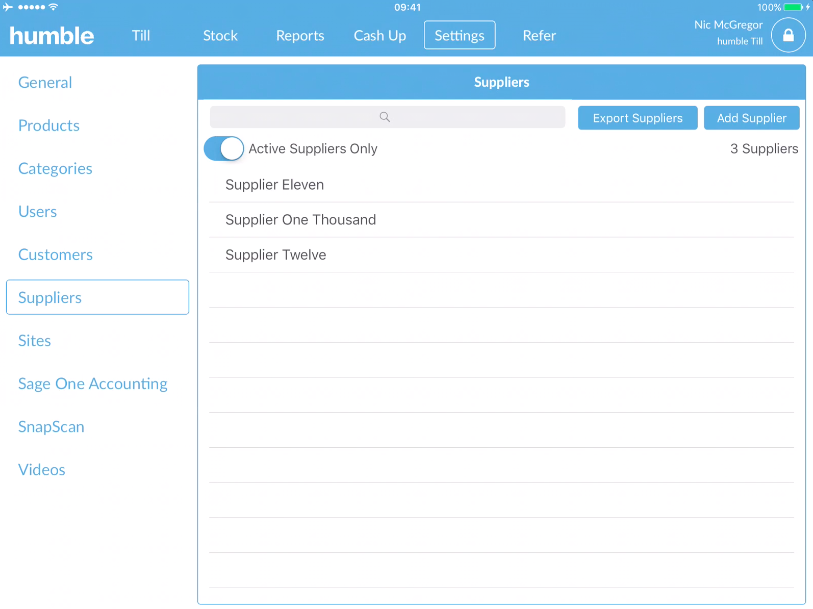The image size is (813, 609).
Task: Select Supplier Eleven row
Action: [501, 185]
